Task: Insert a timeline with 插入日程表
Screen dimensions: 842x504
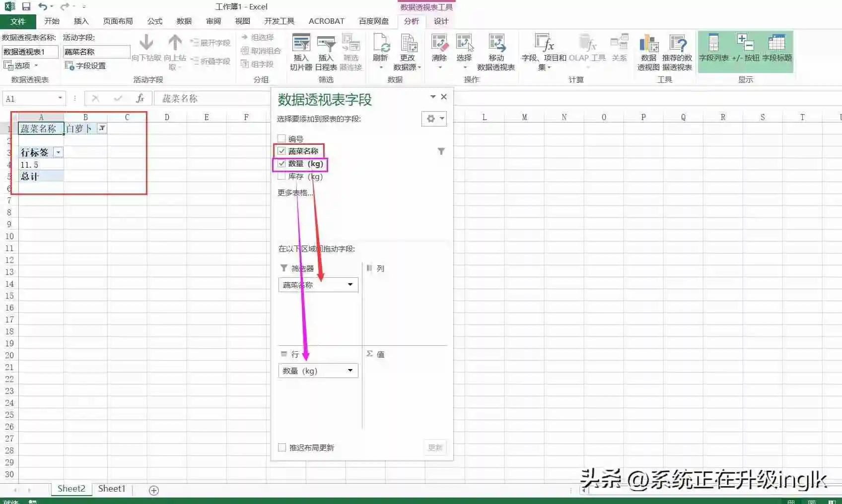Action: tap(326, 53)
